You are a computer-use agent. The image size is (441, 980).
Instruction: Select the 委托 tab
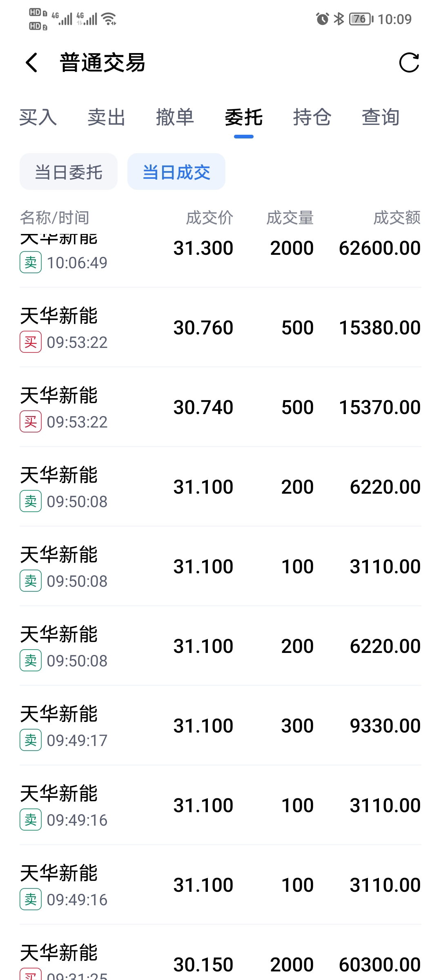point(243,118)
